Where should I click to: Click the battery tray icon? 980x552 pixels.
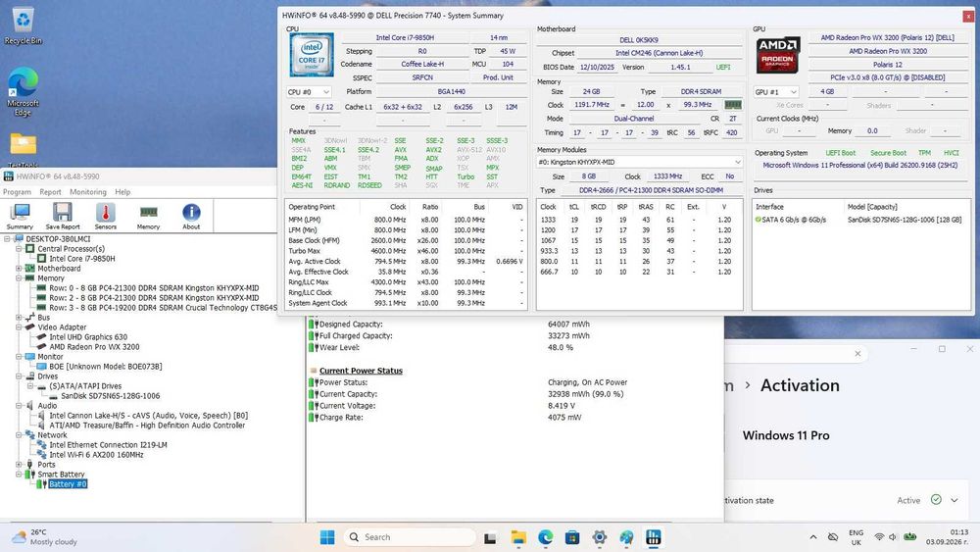coord(910,537)
